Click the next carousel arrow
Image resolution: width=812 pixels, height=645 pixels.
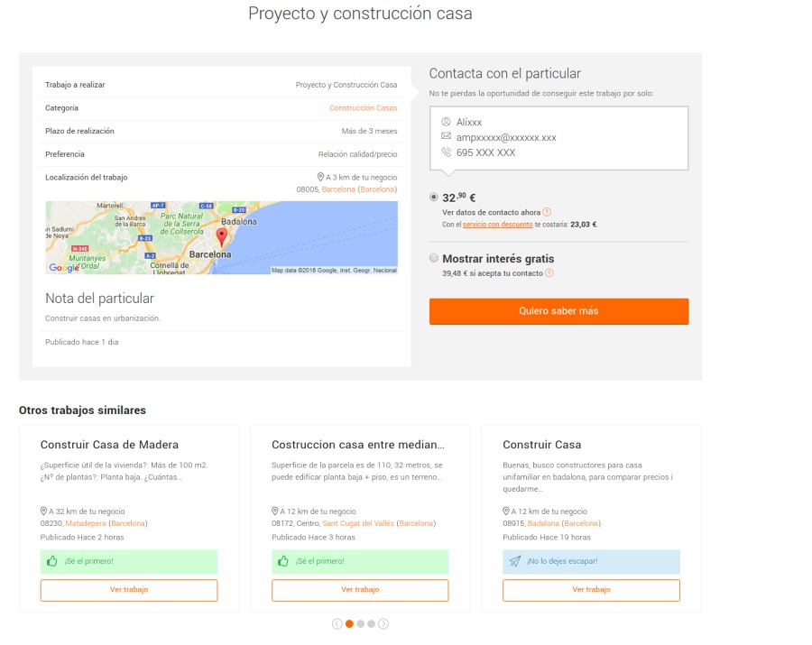click(383, 623)
